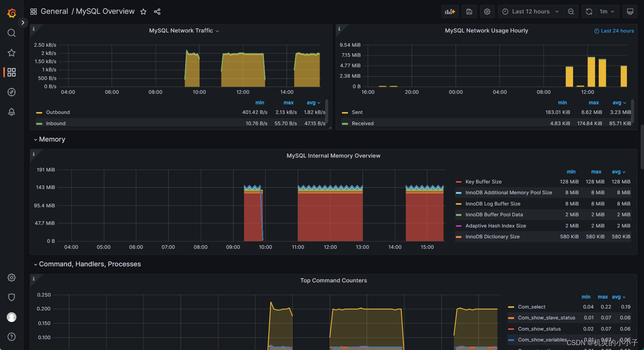Collapse the Command, Handlers, Processes row
Viewport: 644px width, 350px height.
pyautogui.click(x=87, y=264)
